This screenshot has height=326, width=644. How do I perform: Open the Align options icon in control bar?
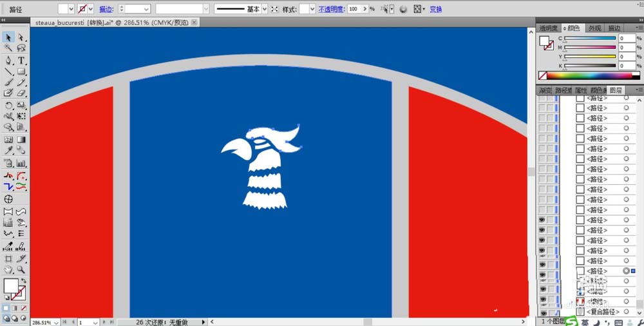point(418,8)
